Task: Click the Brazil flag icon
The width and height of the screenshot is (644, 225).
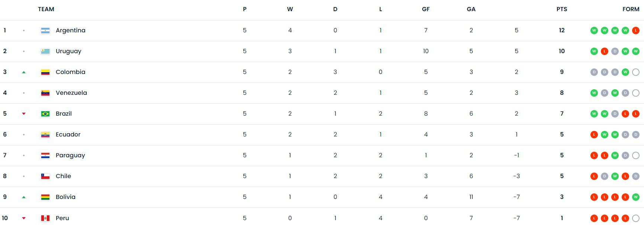Action: pos(45,114)
